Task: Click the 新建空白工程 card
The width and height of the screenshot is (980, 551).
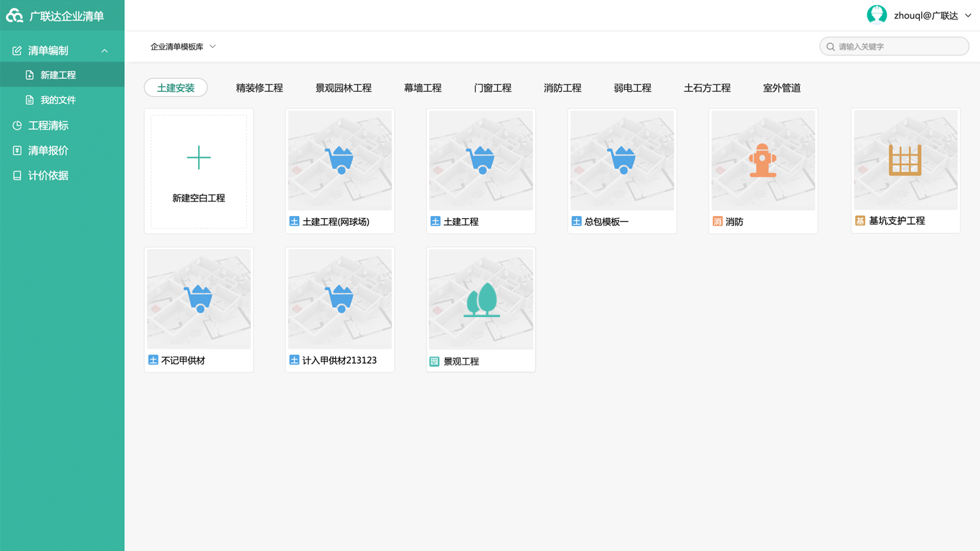Action: (199, 171)
